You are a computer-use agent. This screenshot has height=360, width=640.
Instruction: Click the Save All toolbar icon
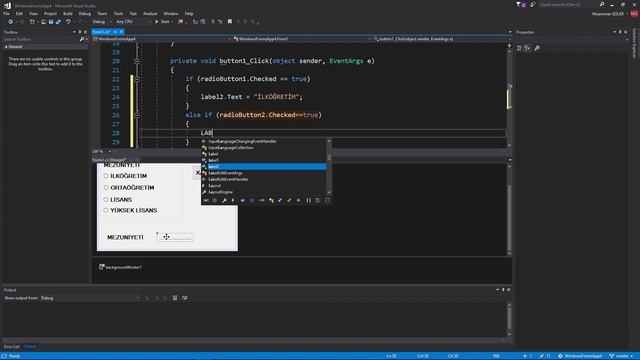point(58,22)
